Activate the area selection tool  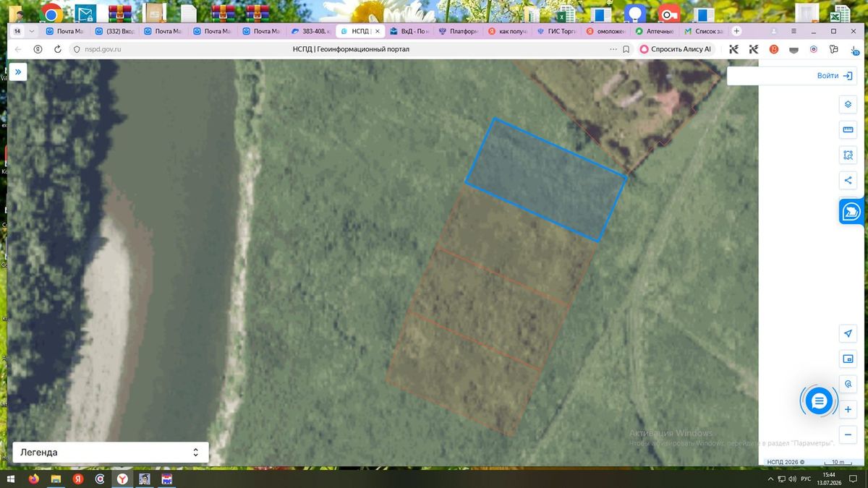[x=848, y=155]
